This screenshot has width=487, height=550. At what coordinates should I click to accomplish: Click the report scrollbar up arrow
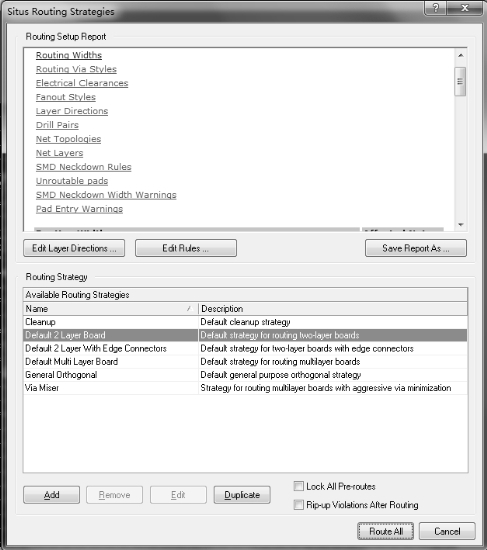[x=460, y=55]
